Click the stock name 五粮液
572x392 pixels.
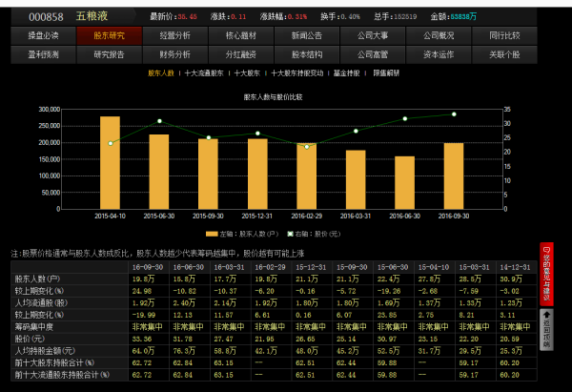coord(92,16)
